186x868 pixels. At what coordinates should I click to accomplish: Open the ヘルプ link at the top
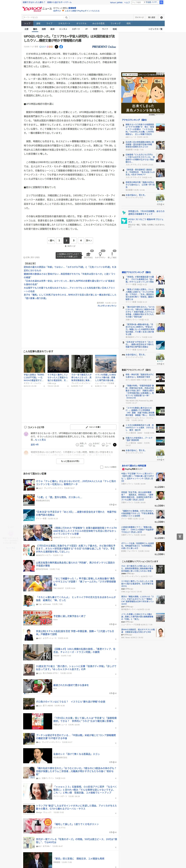click(127, 2)
